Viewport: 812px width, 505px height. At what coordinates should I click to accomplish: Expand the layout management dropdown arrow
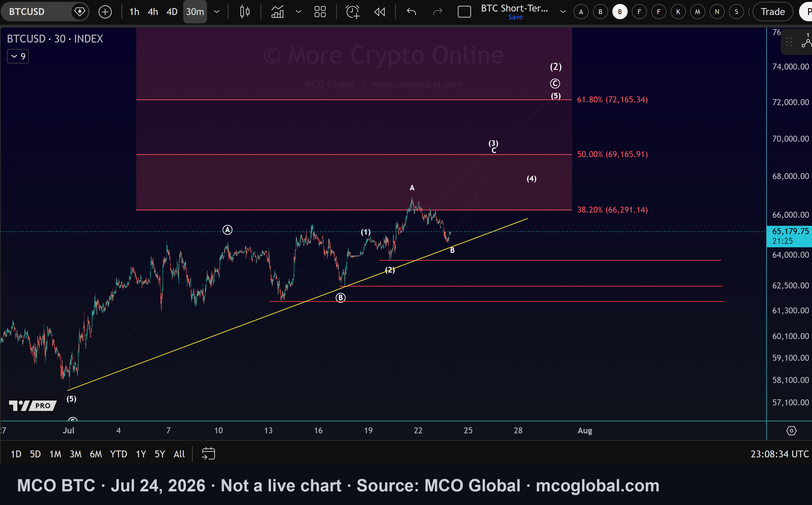coord(563,12)
